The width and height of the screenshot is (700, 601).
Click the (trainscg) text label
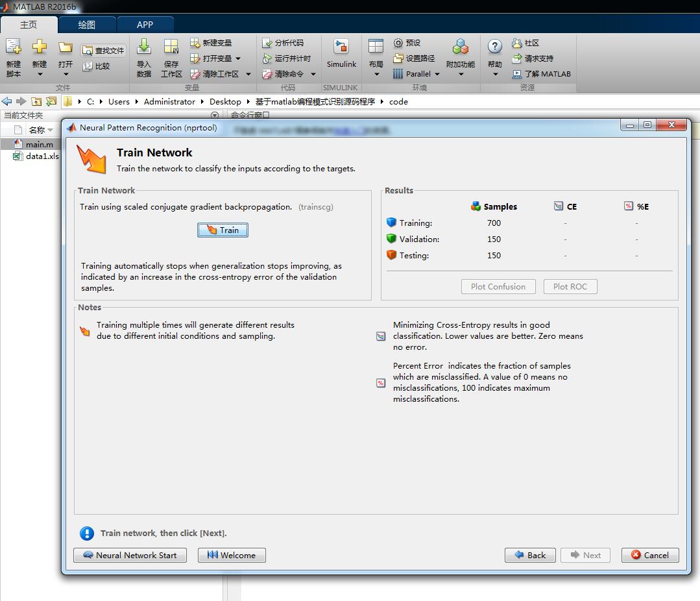click(x=316, y=207)
